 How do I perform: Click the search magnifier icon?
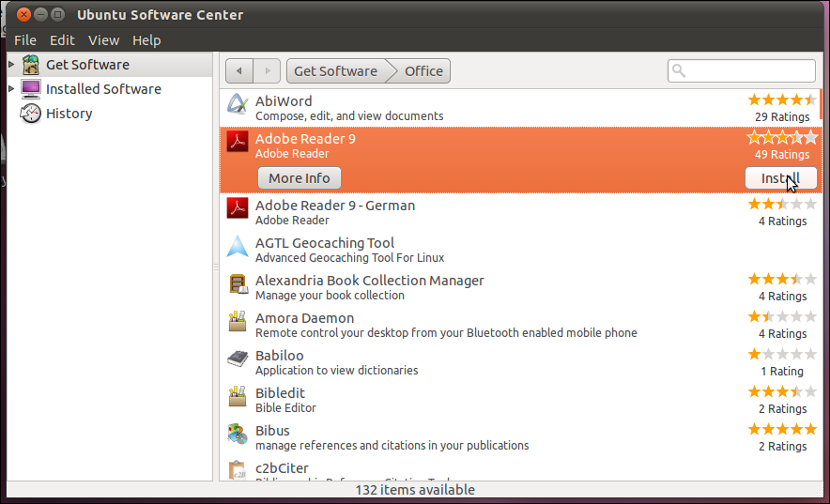click(679, 71)
